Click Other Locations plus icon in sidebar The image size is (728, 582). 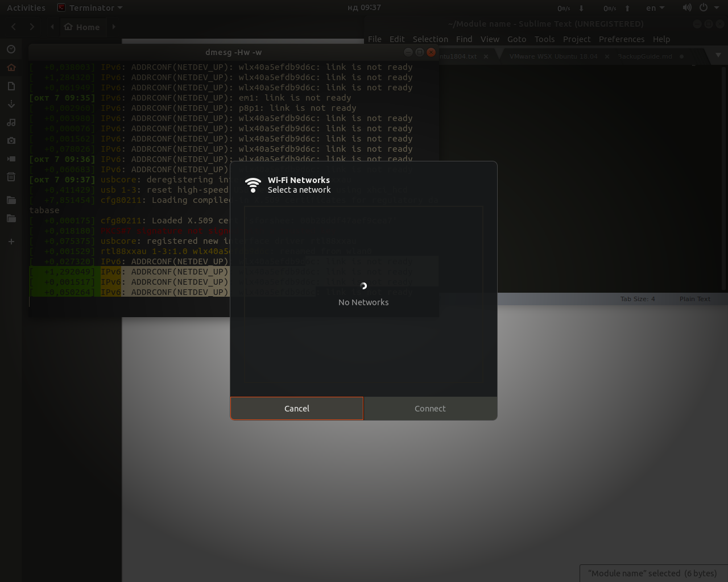click(11, 242)
